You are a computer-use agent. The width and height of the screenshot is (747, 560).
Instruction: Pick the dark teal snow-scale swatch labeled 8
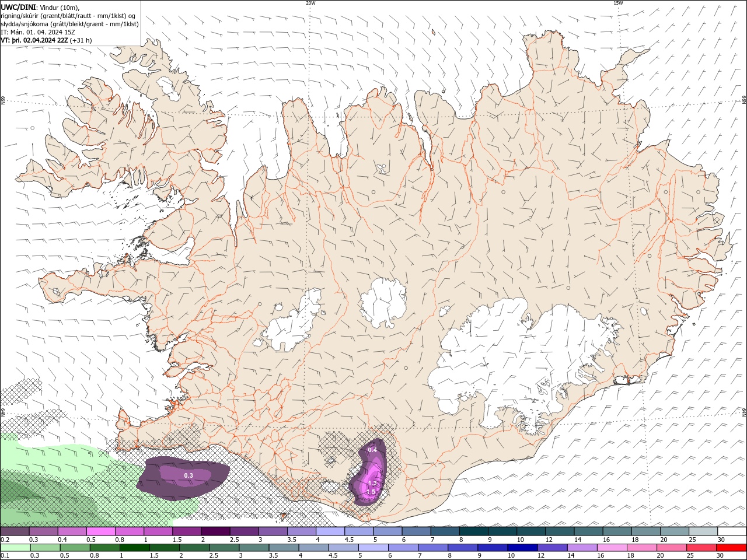tap(473, 531)
